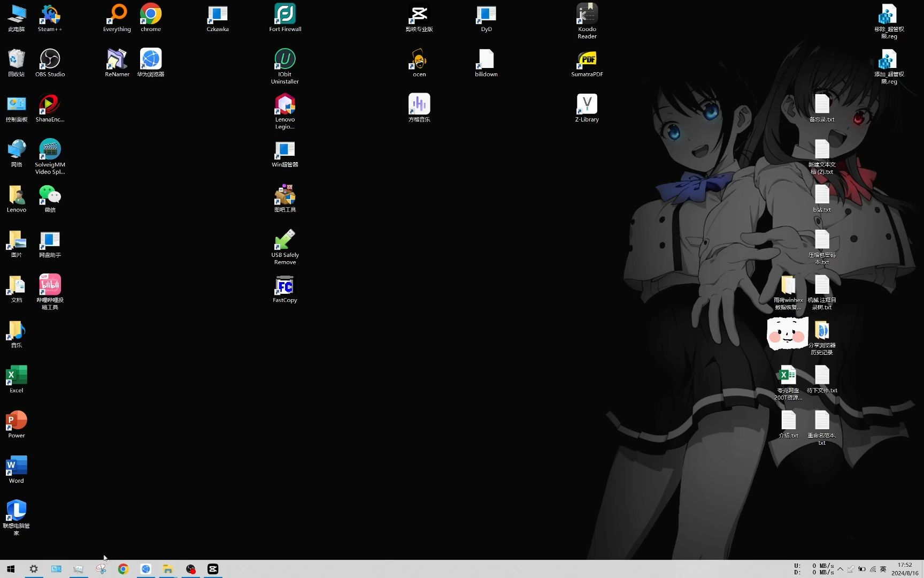Open the Snipping Tool taskbar icon
This screenshot has width=924, height=578.
101,569
